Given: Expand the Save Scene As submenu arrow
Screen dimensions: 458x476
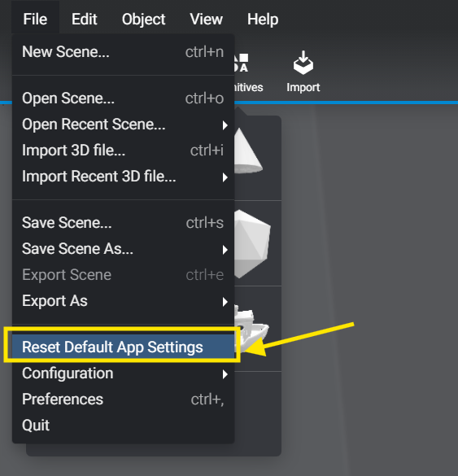Looking at the screenshot, I should 225,250.
